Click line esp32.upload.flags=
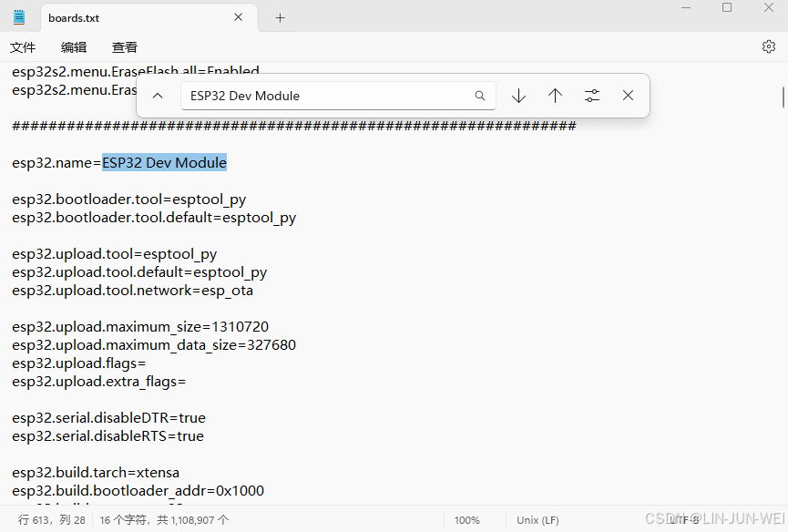 (x=79, y=363)
